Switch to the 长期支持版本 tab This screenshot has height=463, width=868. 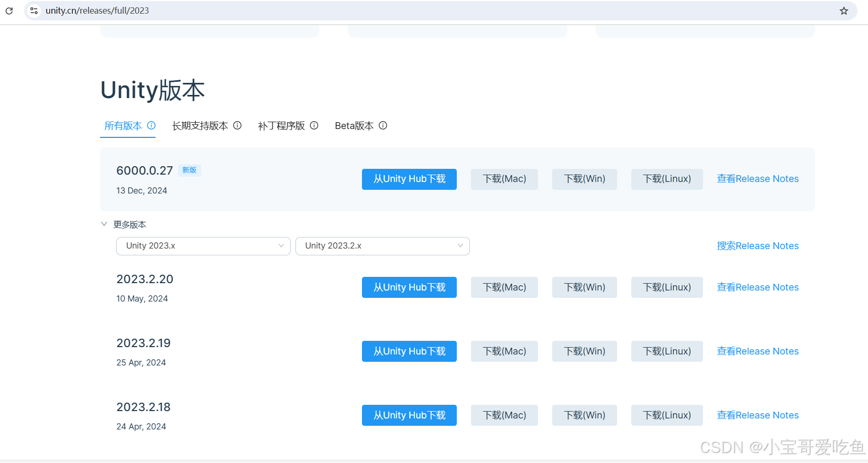[x=200, y=126]
